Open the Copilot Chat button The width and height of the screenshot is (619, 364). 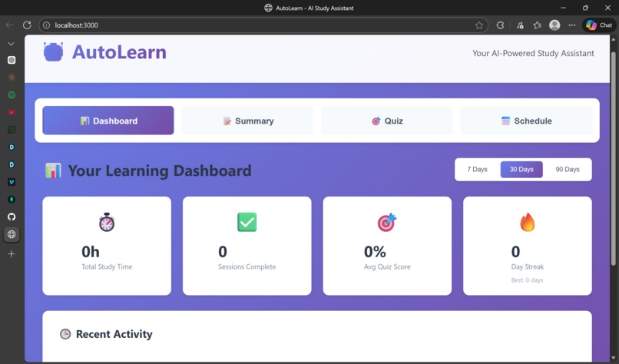pyautogui.click(x=599, y=25)
